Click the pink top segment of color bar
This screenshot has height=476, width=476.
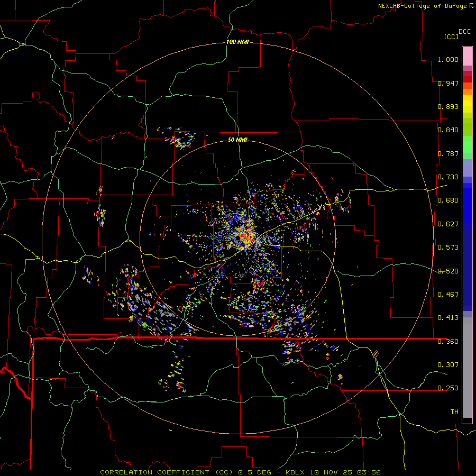[467, 57]
